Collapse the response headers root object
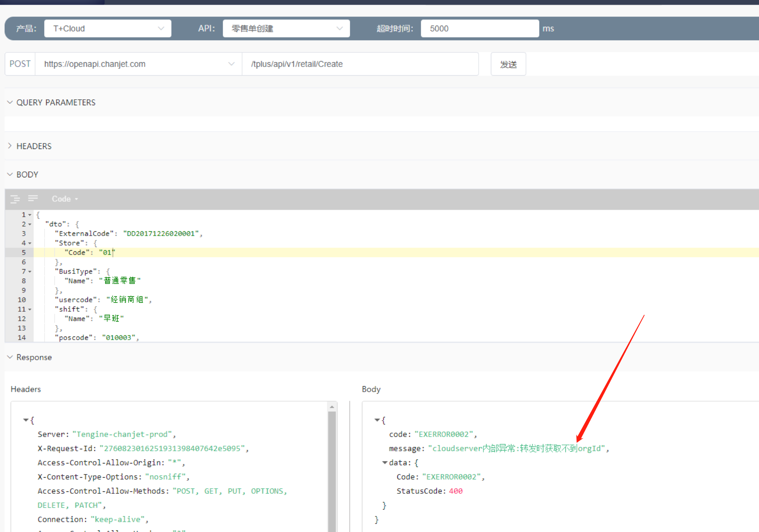This screenshot has width=759, height=532. pos(26,420)
